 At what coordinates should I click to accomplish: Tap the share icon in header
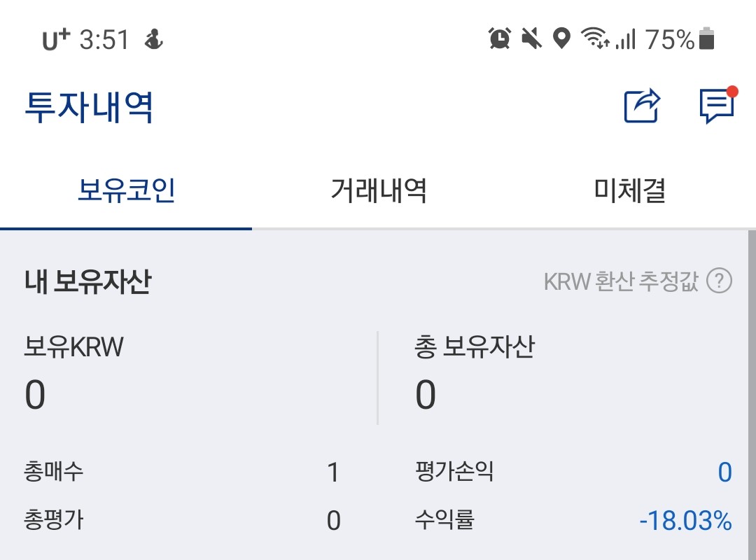(641, 106)
